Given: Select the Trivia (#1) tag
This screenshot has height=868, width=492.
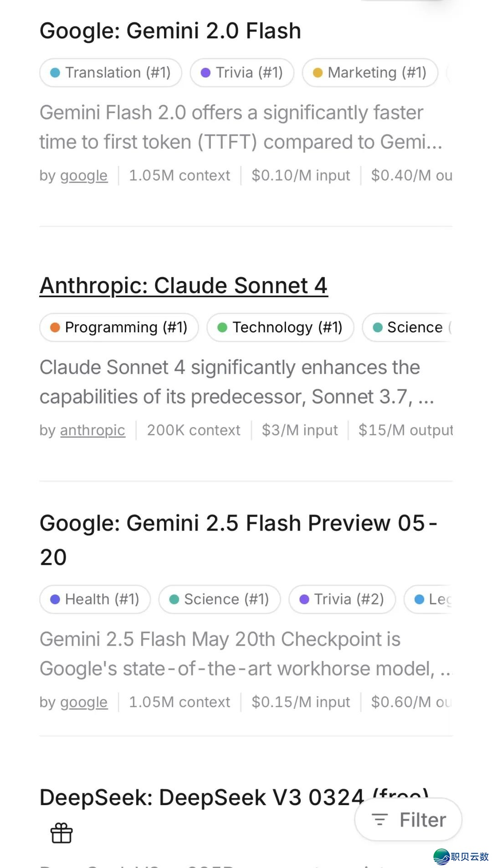Looking at the screenshot, I should (x=242, y=72).
